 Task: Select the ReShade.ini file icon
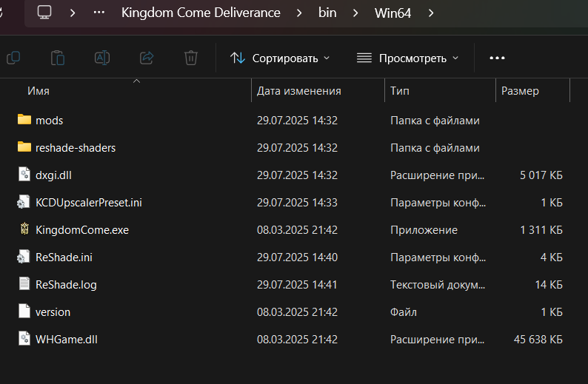click(24, 256)
